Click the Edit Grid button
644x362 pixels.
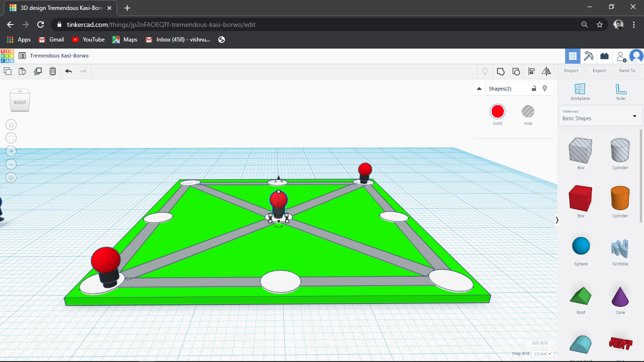tap(540, 343)
